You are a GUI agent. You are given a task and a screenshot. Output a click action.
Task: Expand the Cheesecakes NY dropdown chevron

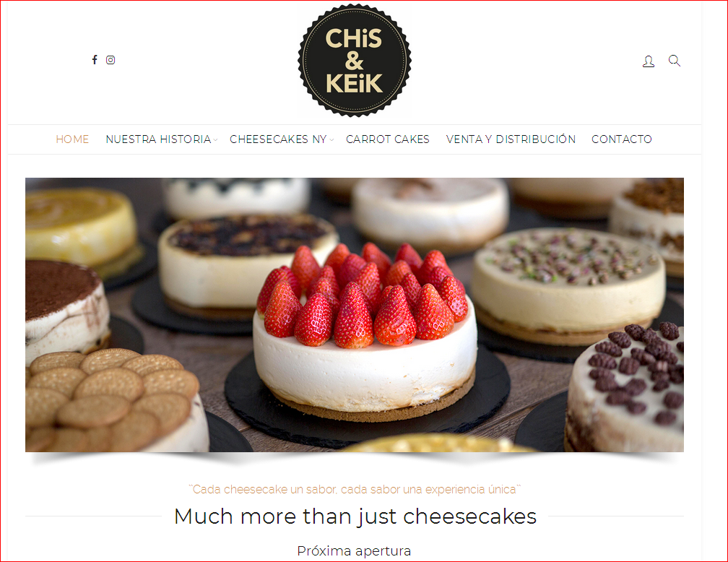pyautogui.click(x=331, y=140)
